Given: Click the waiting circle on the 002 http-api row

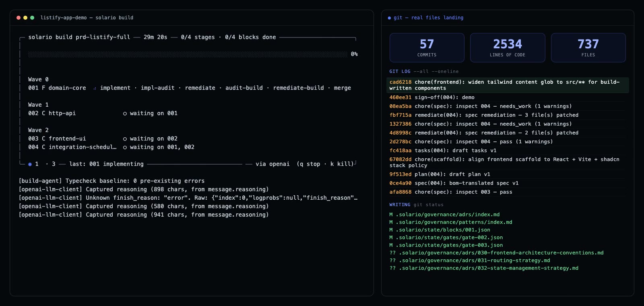Looking at the screenshot, I should 125,114.
